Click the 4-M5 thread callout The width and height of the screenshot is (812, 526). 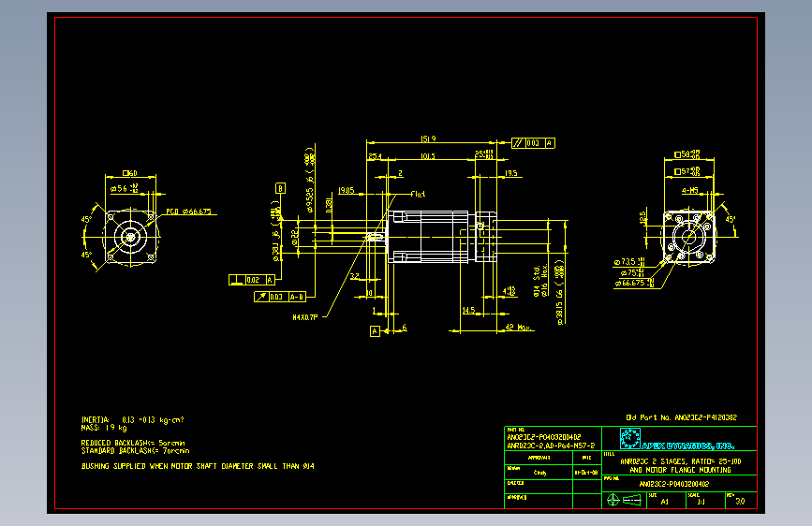pos(690,191)
